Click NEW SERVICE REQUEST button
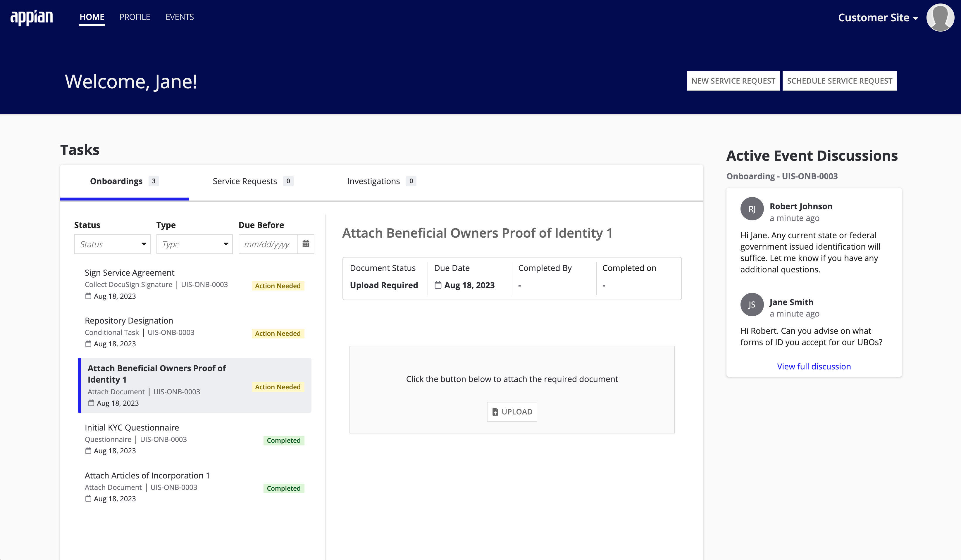This screenshot has width=961, height=560. point(732,80)
